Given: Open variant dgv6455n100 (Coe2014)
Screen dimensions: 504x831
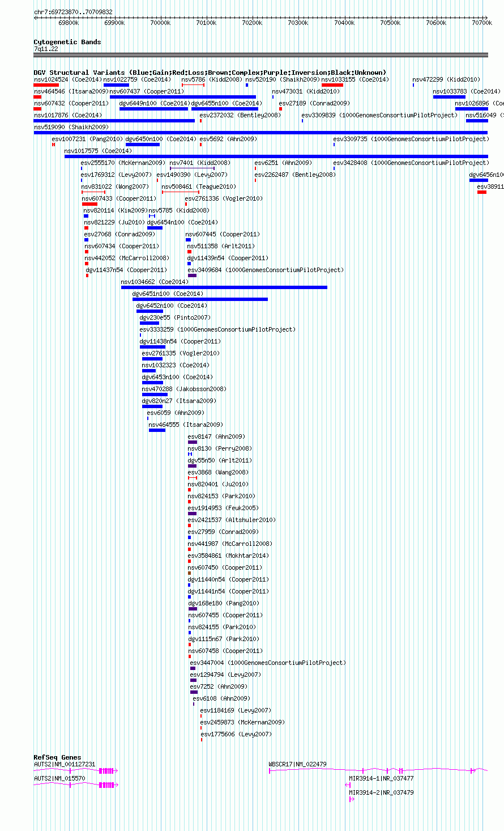Looking at the screenshot, I should point(226,103).
